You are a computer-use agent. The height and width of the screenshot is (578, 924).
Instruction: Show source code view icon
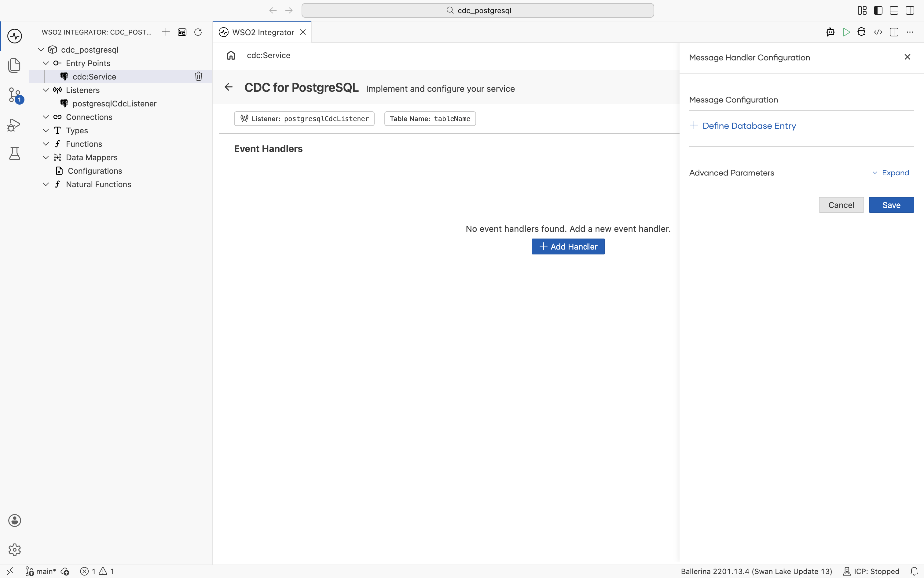[878, 32]
